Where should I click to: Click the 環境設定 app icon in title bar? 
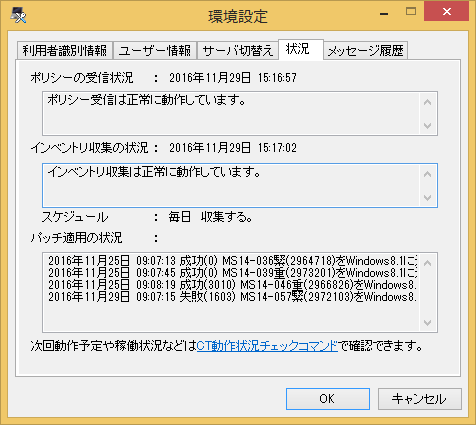[x=18, y=15]
